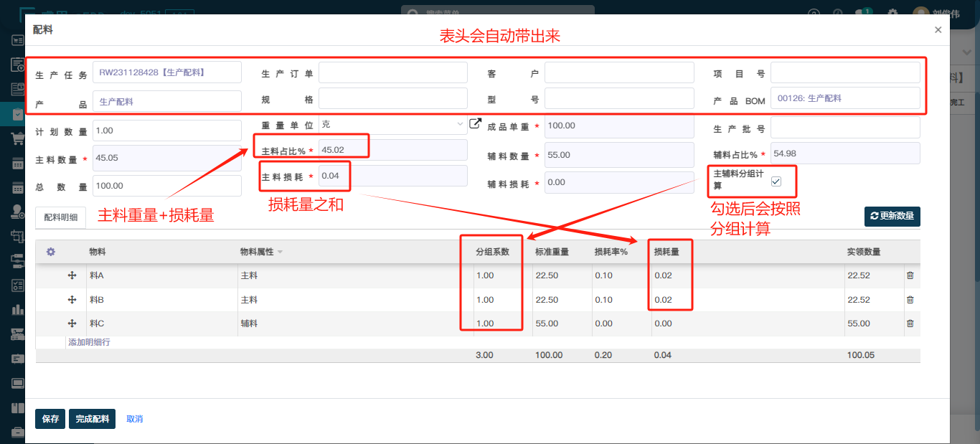
Task: Click the bar chart icon in sidebar
Action: point(17,310)
